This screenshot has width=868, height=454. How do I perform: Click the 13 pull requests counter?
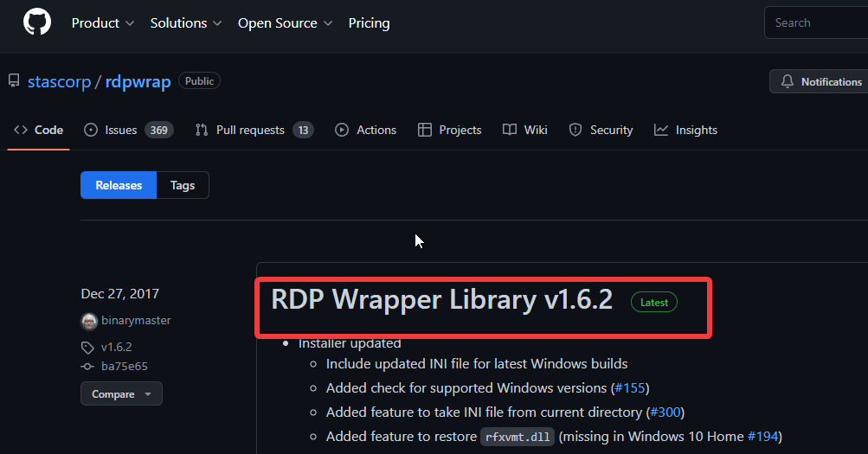tap(303, 130)
